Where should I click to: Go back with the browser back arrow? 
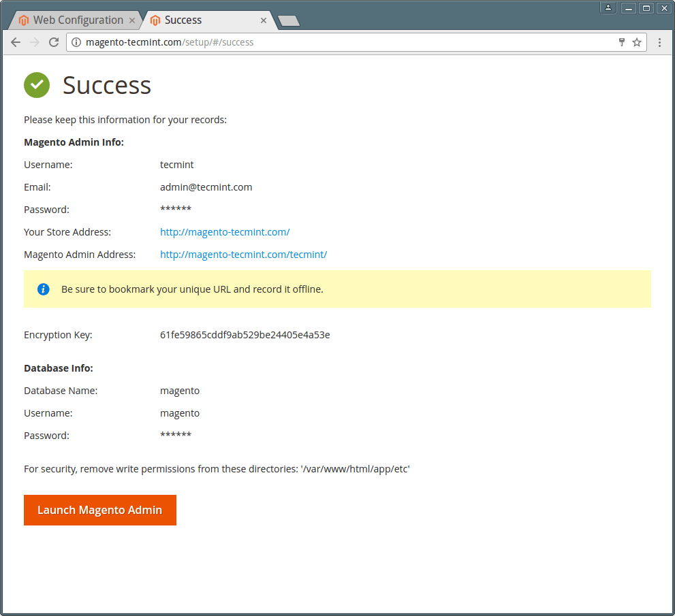16,42
